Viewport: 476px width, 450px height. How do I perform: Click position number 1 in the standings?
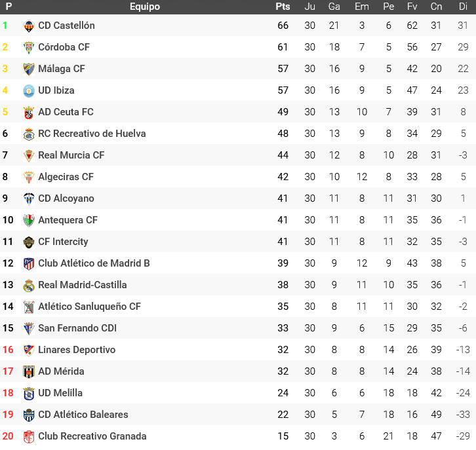coord(5,26)
